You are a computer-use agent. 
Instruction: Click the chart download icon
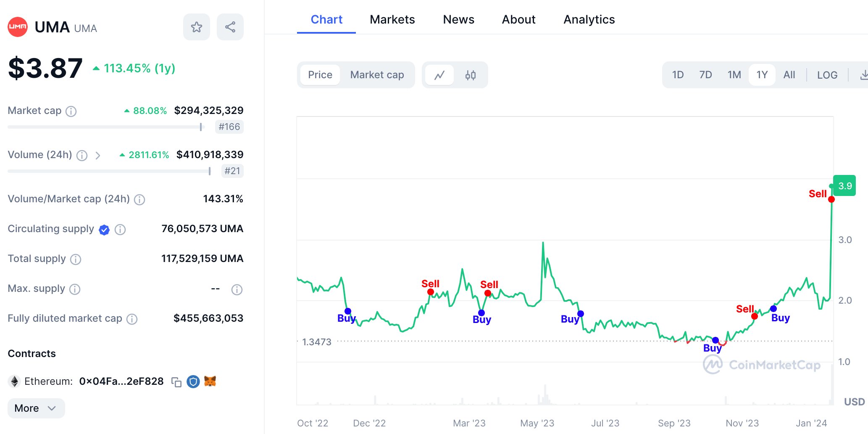click(863, 75)
